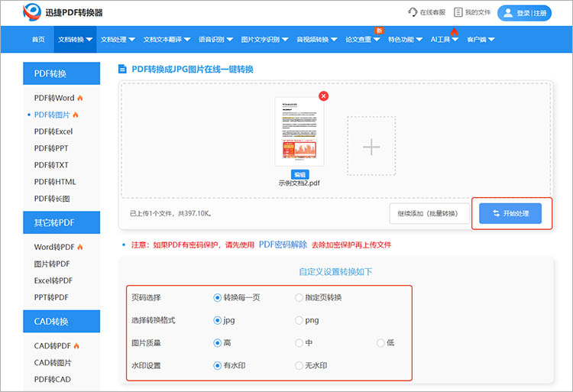
Task: Click the 在线客服 headset icon
Action: point(413,12)
